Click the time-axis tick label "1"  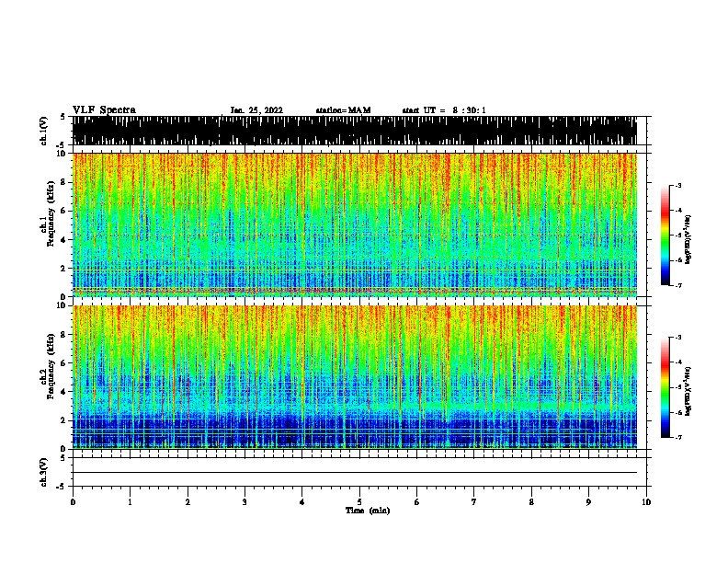coord(130,502)
